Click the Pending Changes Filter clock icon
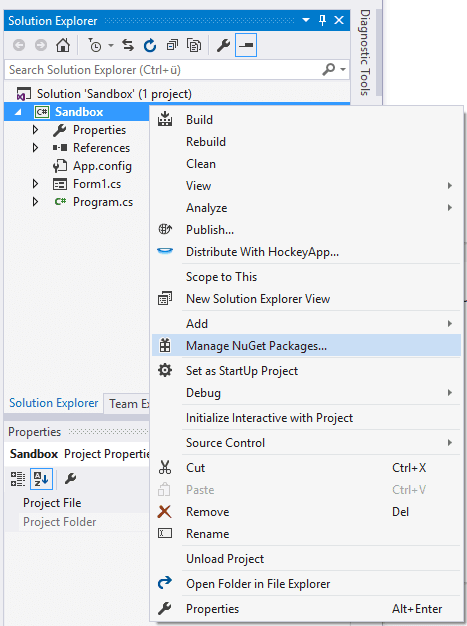 point(95,46)
